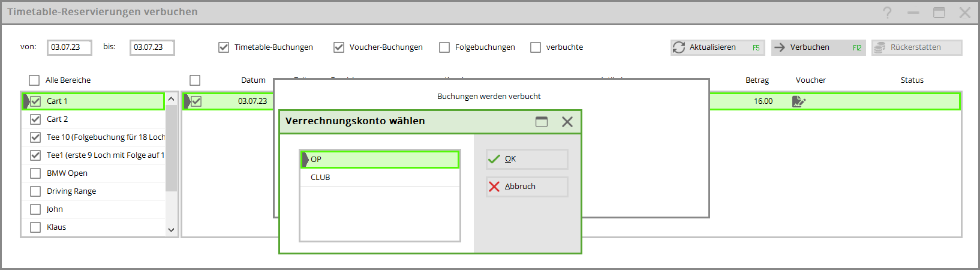
Task: Enable the verbuchte checkbox
Action: [536, 47]
